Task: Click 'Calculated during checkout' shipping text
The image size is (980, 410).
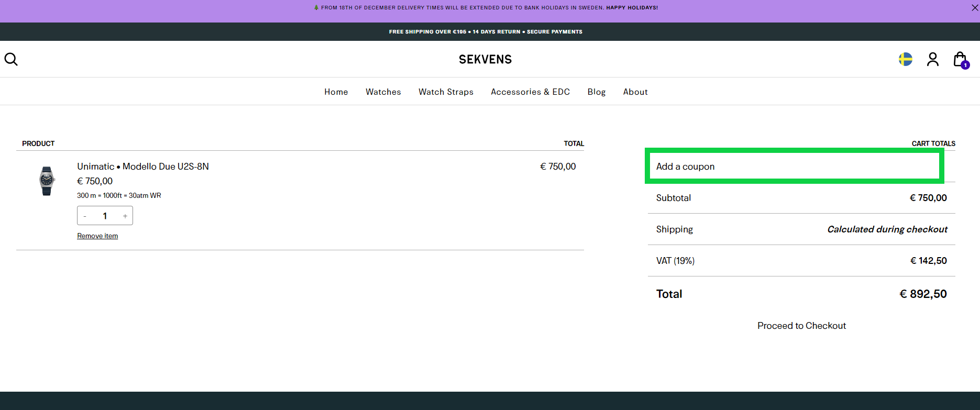Action: click(887, 229)
